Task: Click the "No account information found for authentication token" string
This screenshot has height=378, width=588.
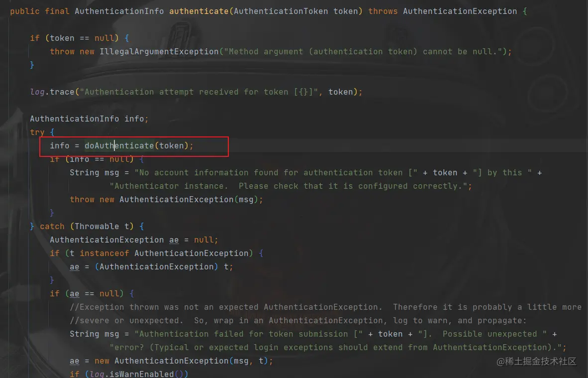Action: click(x=276, y=173)
